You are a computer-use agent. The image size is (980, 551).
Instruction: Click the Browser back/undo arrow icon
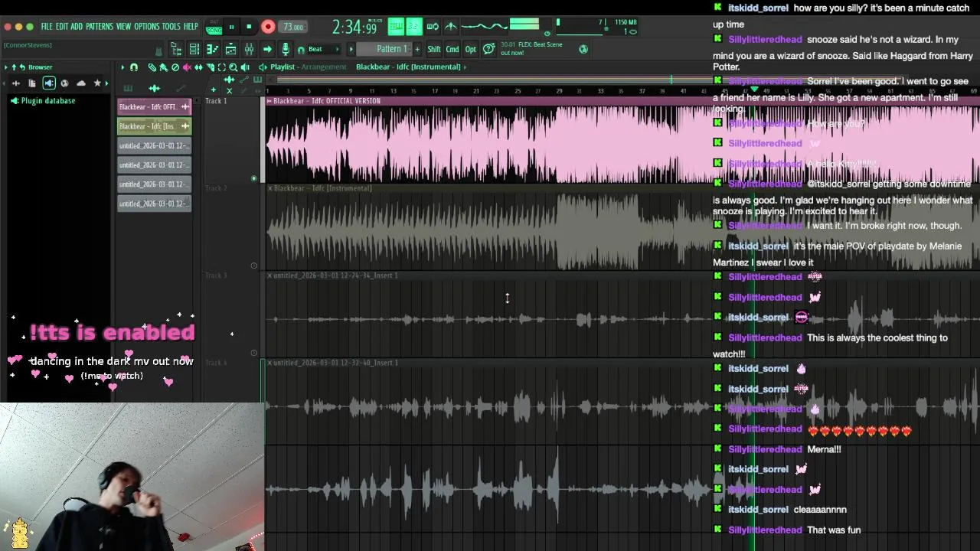[22, 67]
